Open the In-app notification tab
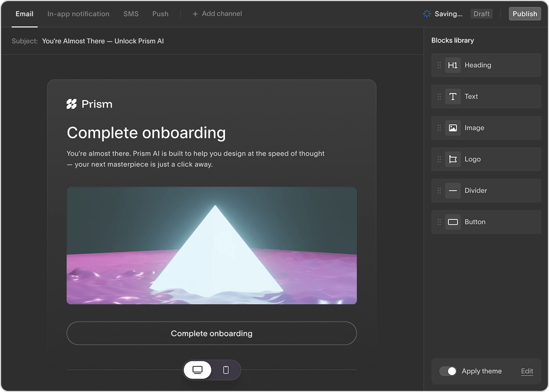The height and width of the screenshot is (392, 549). (x=78, y=14)
